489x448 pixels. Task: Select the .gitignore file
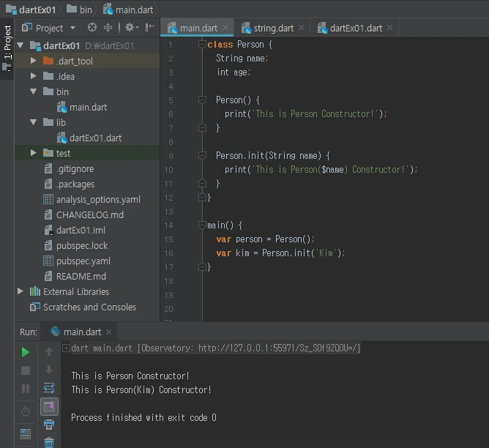coord(69,168)
